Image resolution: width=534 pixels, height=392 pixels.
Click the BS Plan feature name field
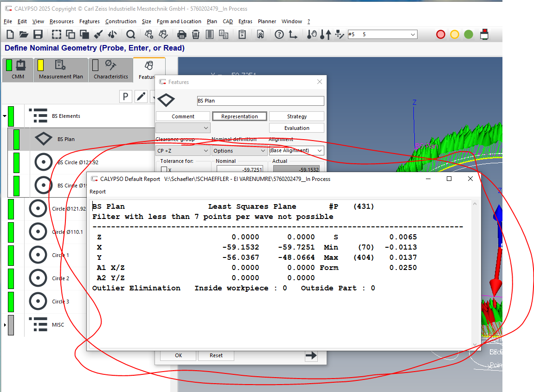[260, 101]
